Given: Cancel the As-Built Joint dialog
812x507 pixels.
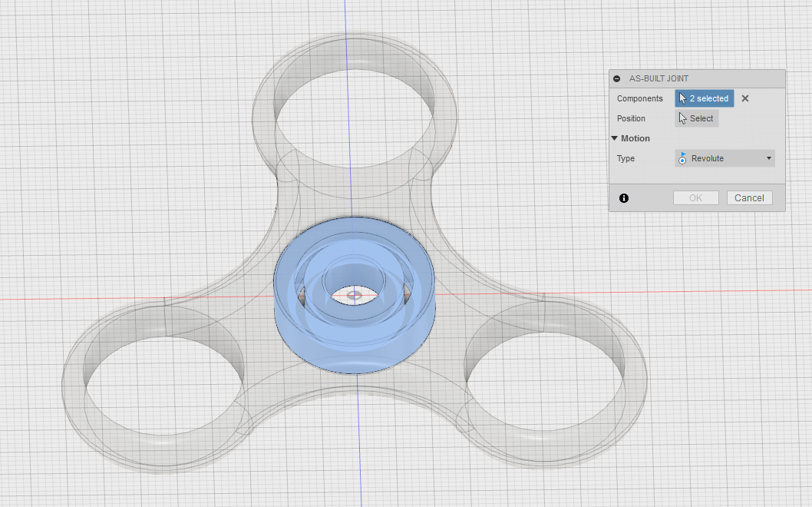Looking at the screenshot, I should pos(749,198).
